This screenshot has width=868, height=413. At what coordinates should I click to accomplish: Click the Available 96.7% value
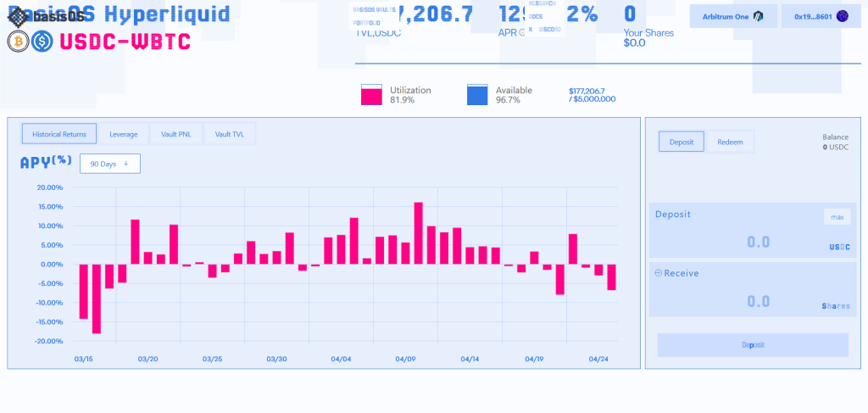click(x=509, y=100)
